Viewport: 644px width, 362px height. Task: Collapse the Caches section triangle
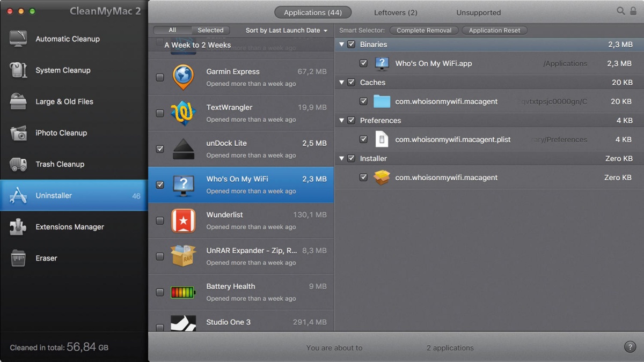(x=341, y=83)
